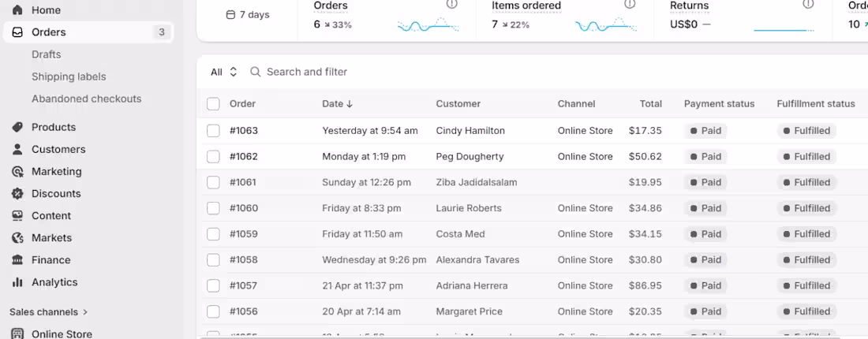Click customer name Peg Dougherty
Screen dimensions: 868x339
(470, 157)
